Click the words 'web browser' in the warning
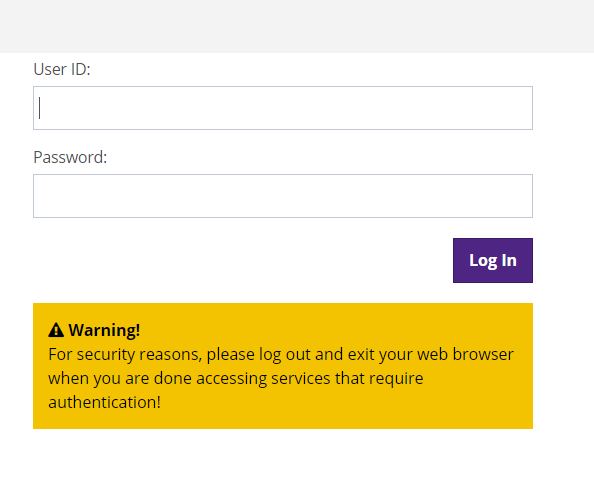Viewport: 594px width, 484px height. point(465,354)
